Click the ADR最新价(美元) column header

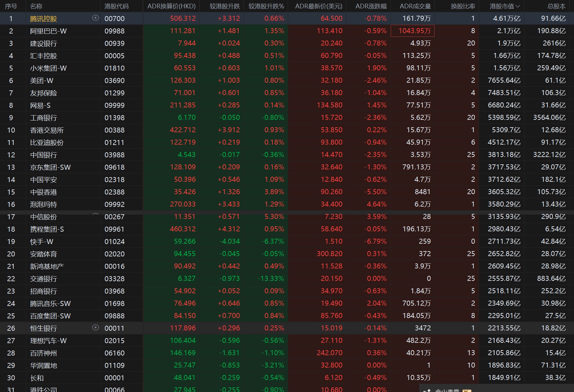click(x=318, y=6)
